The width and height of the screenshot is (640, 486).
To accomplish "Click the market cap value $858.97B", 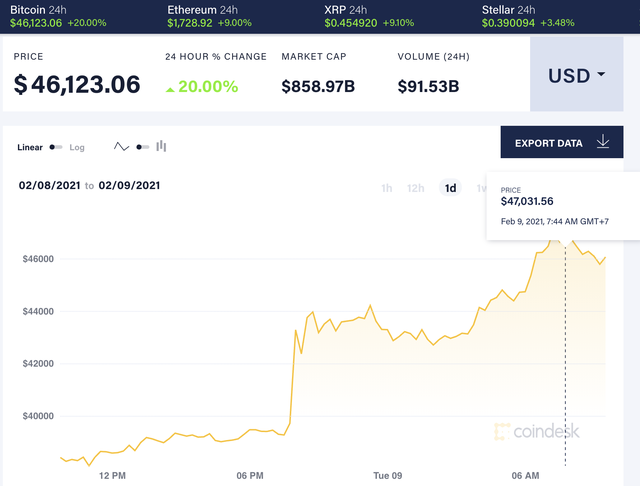I will pyautogui.click(x=318, y=86).
